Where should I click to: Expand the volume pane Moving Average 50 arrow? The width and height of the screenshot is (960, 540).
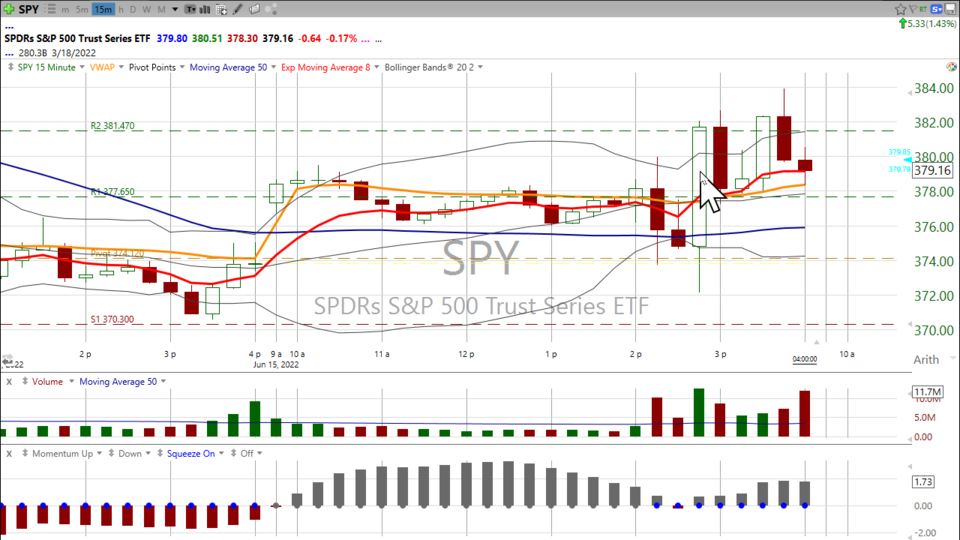(x=163, y=381)
